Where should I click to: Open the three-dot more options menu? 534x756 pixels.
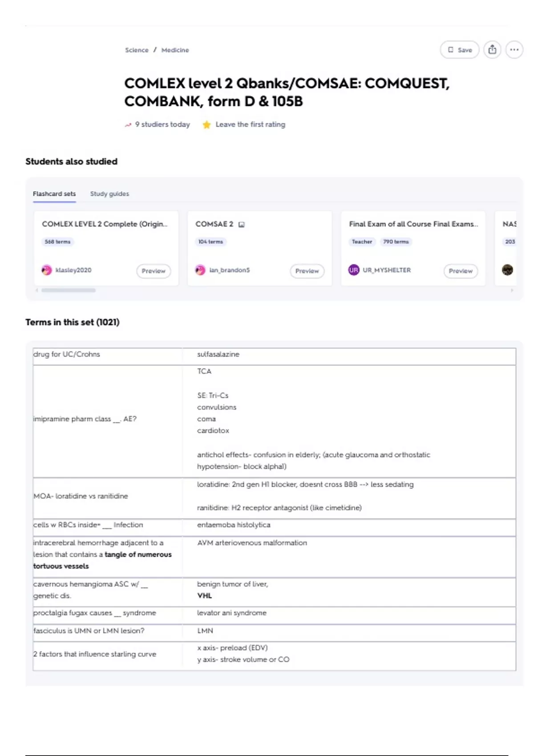click(514, 50)
